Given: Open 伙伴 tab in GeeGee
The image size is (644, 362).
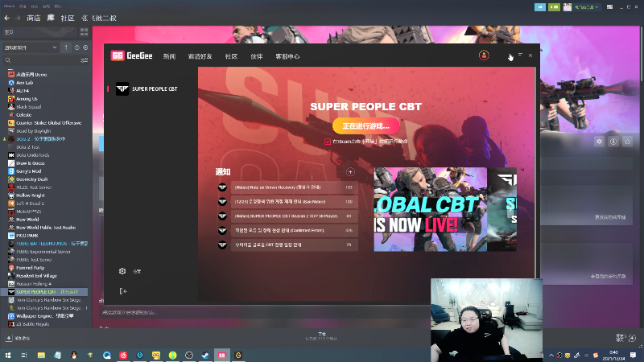Looking at the screenshot, I should point(257,56).
